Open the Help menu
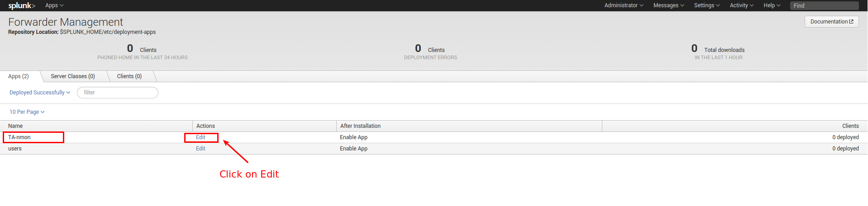The image size is (868, 206). click(x=772, y=5)
